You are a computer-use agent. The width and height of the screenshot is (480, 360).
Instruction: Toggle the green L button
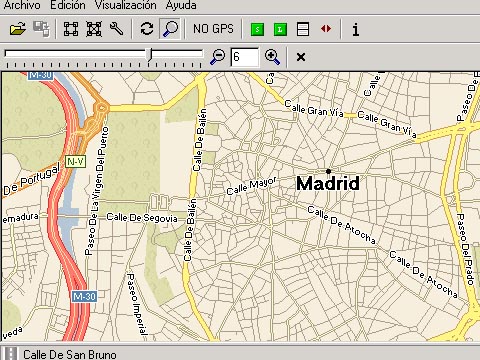click(x=280, y=29)
